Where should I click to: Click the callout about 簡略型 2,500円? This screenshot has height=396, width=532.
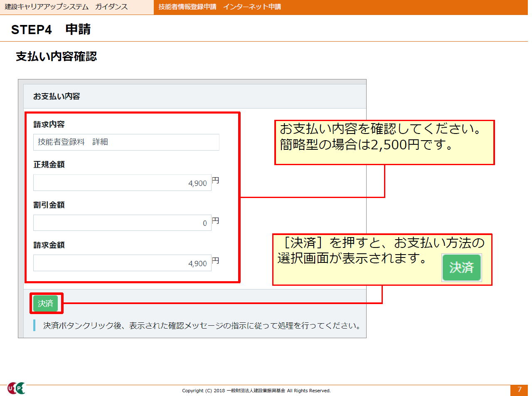[x=384, y=142]
